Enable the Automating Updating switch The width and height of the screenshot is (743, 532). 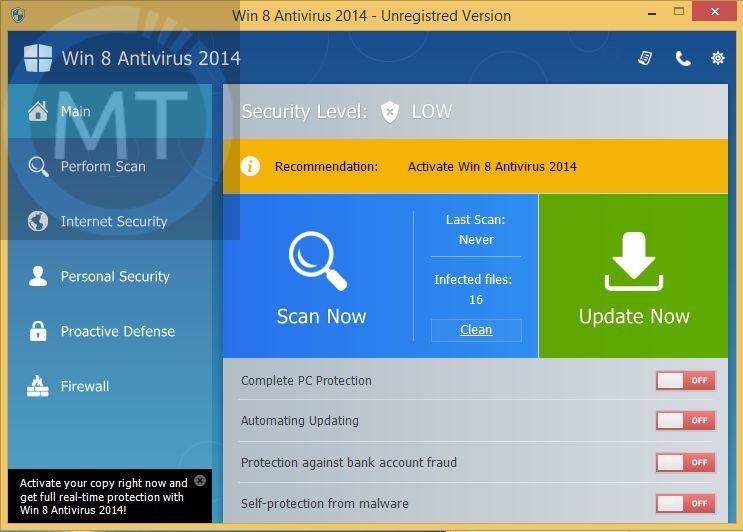tap(686, 420)
